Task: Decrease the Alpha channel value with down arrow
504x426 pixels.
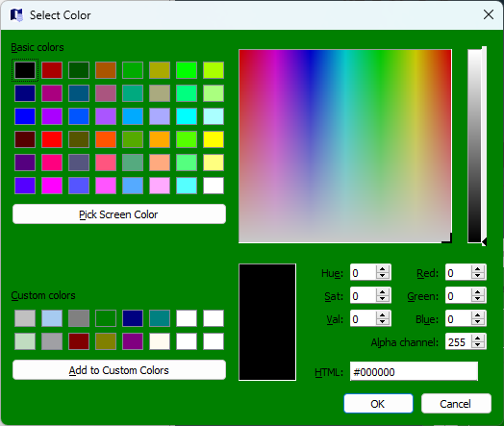Action: [x=478, y=344]
